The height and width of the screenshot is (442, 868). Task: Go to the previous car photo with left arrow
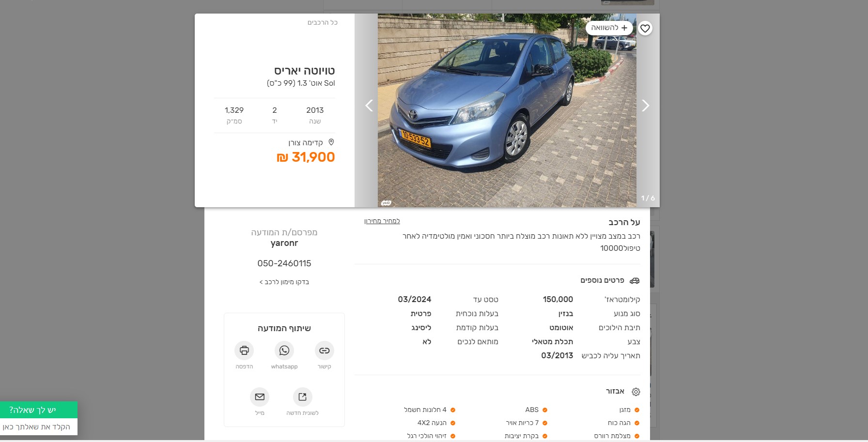tap(369, 106)
